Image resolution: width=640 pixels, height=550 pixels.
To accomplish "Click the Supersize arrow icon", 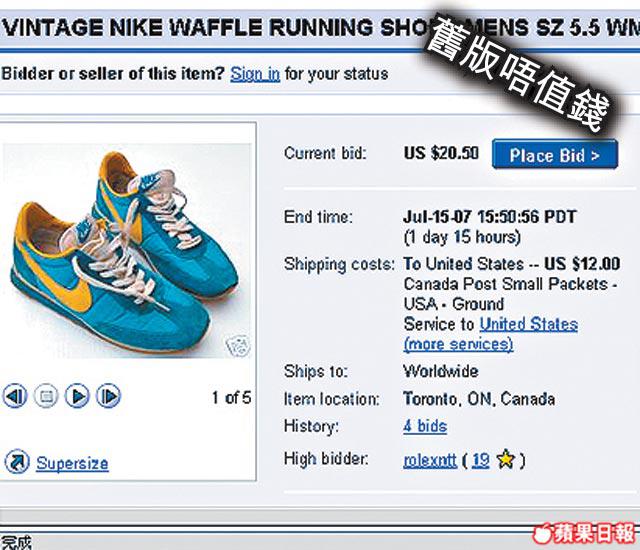I will pyautogui.click(x=15, y=462).
